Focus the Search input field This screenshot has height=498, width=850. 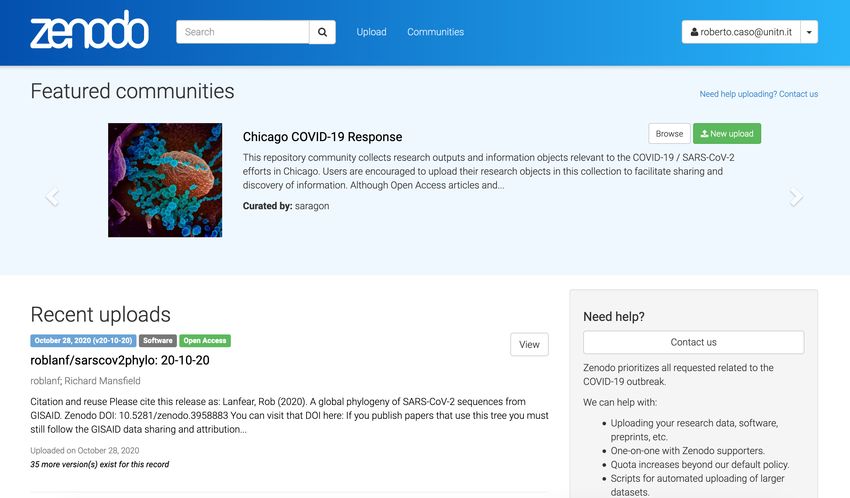pyautogui.click(x=243, y=32)
